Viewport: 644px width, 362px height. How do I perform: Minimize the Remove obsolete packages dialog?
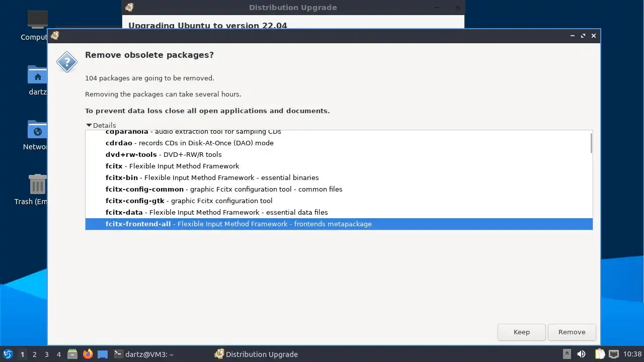coord(573,36)
